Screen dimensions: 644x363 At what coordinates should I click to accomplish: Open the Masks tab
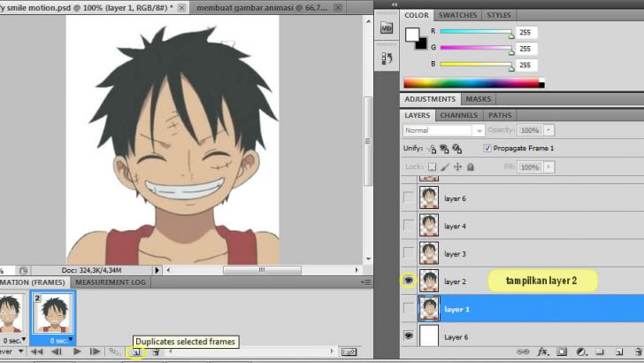[478, 99]
